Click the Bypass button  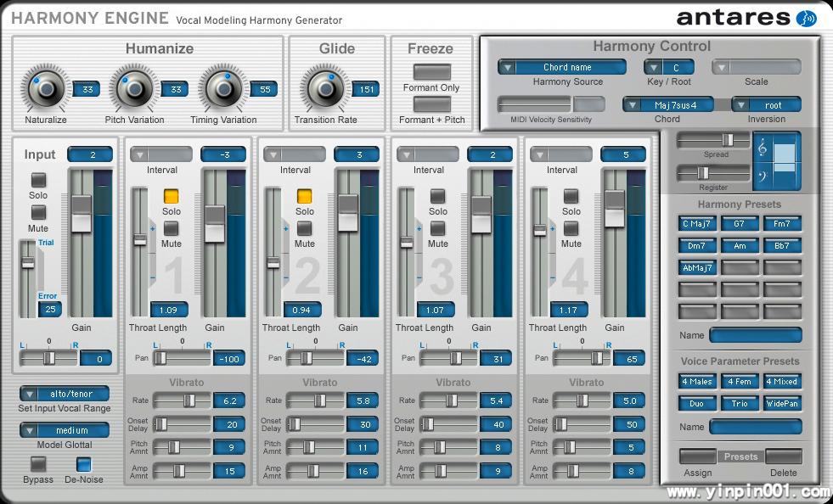38,464
